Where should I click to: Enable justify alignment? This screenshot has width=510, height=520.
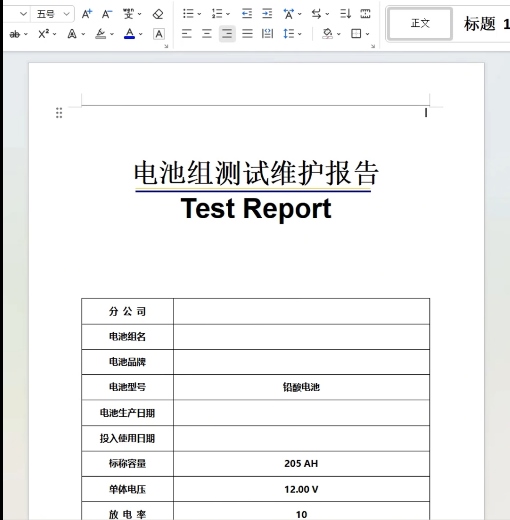click(x=247, y=34)
